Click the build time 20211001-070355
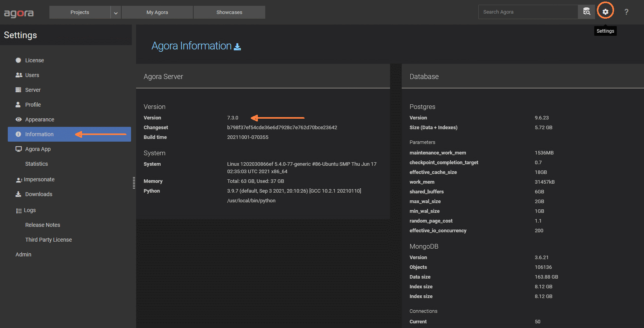This screenshot has width=644, height=328. coord(248,137)
